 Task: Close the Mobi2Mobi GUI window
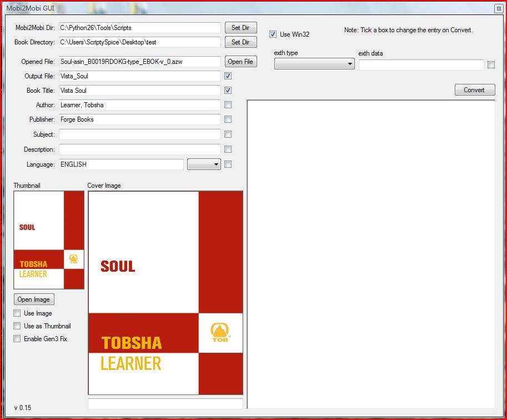pyautogui.click(x=498, y=8)
